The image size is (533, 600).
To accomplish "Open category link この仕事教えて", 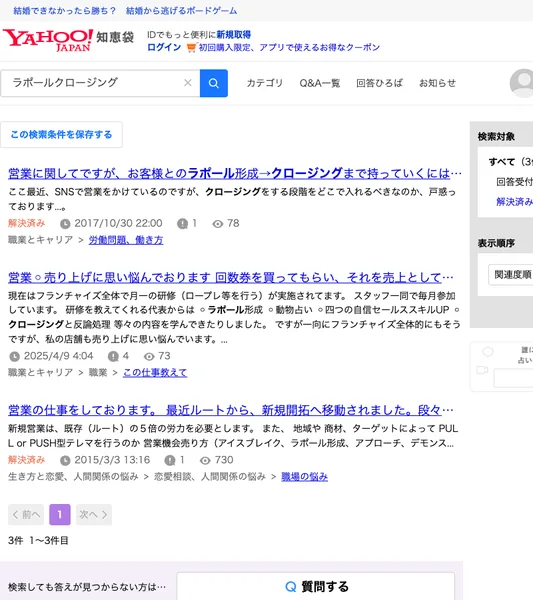I will click(x=155, y=373).
